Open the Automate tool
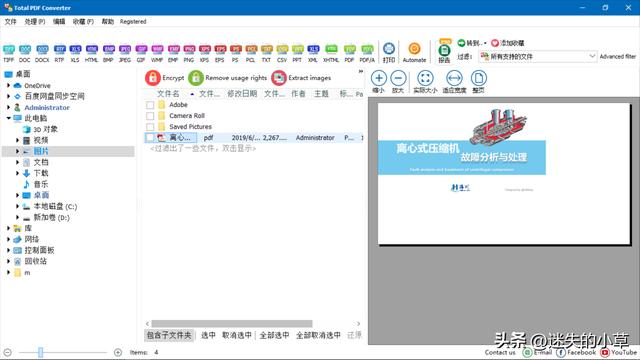This screenshot has width=640, height=360. pyautogui.click(x=414, y=53)
